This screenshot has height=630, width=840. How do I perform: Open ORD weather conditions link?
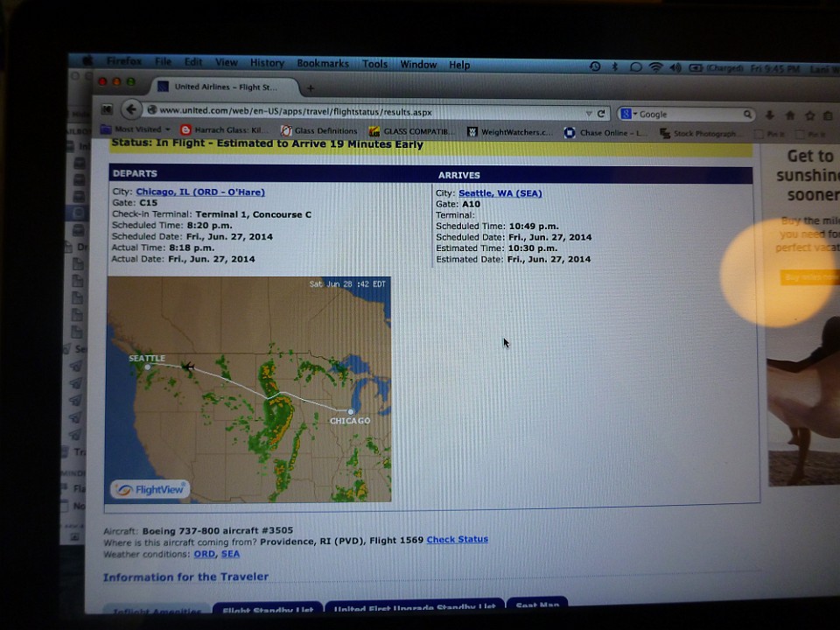pos(204,554)
